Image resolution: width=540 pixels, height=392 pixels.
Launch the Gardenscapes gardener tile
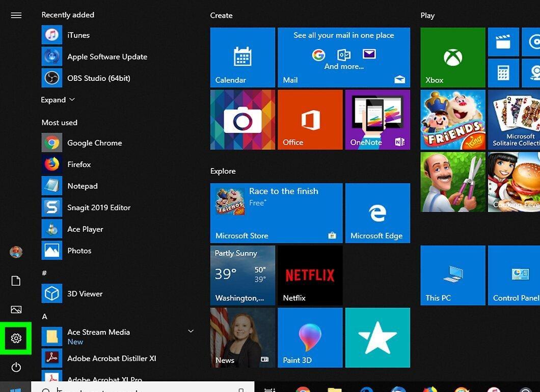(x=452, y=182)
